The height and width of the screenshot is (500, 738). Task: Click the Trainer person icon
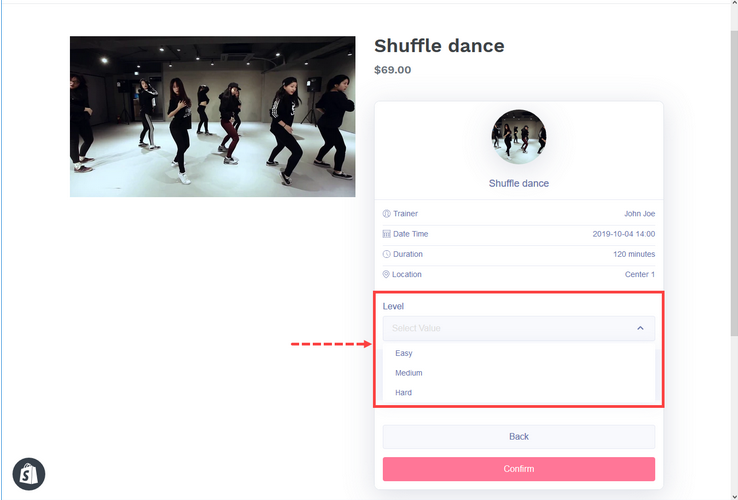[386, 214]
